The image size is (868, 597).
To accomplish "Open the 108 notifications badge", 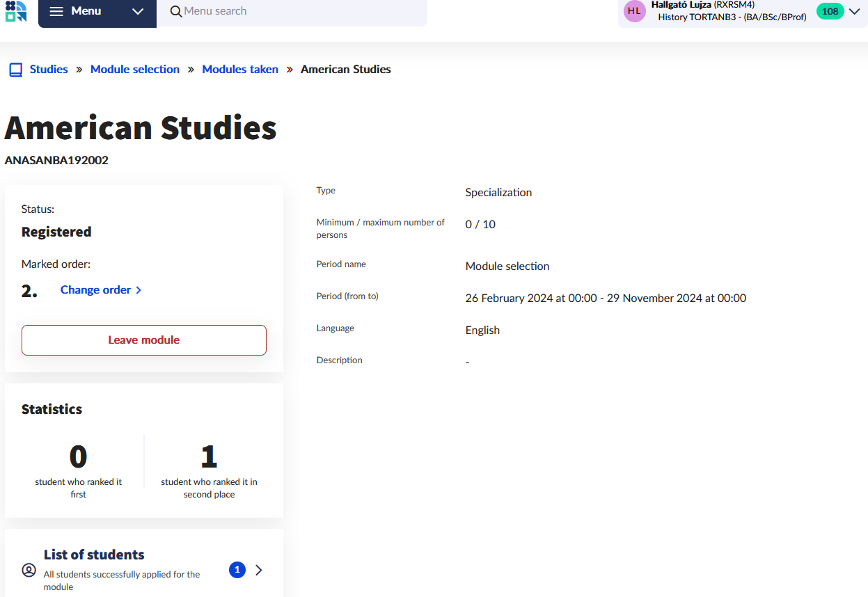I will click(x=830, y=11).
